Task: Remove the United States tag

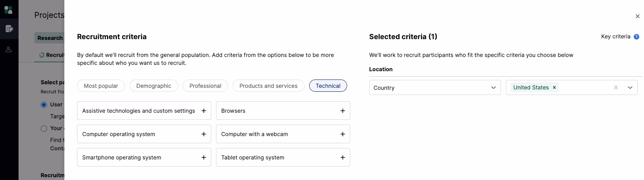Action: coord(554,87)
